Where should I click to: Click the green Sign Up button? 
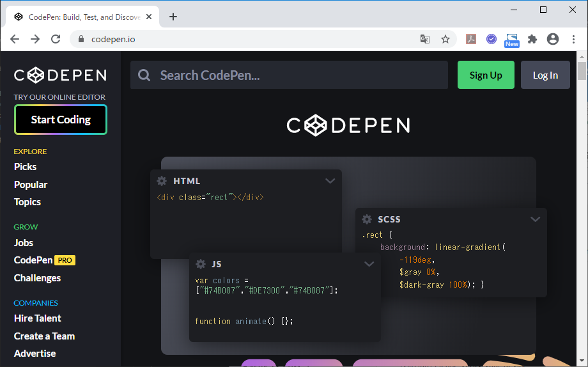(x=486, y=75)
